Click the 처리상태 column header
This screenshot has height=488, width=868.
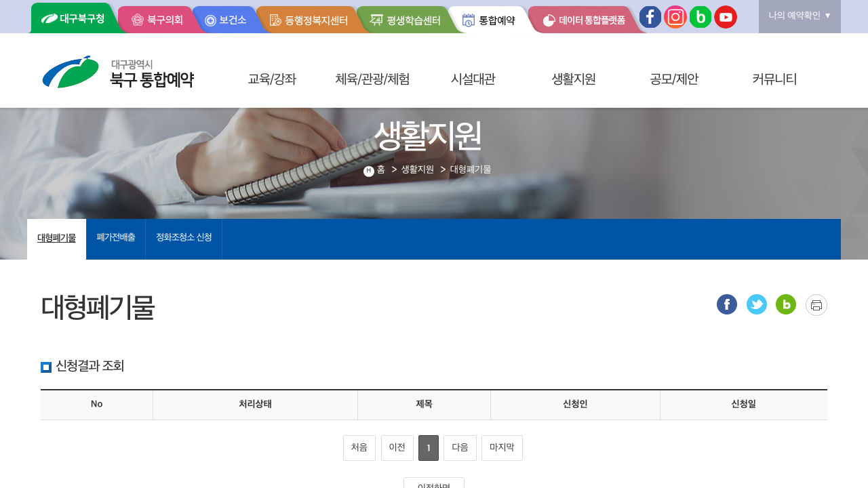point(255,405)
